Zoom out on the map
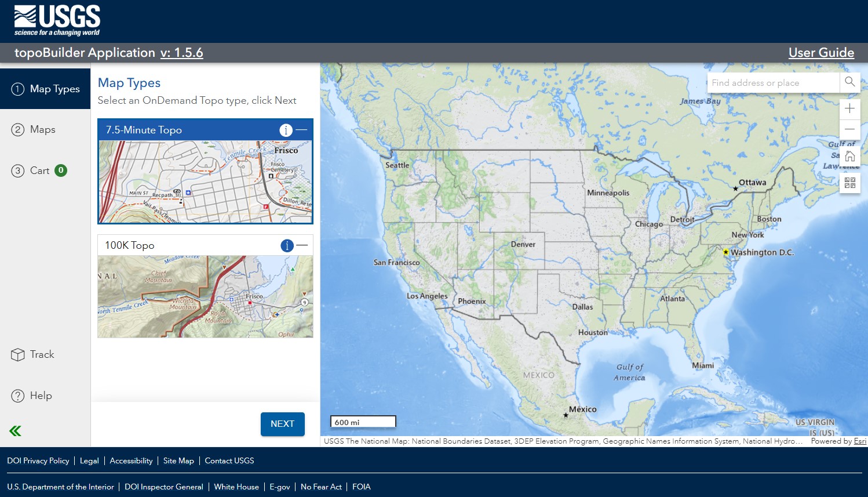The height and width of the screenshot is (497, 868). tap(849, 129)
